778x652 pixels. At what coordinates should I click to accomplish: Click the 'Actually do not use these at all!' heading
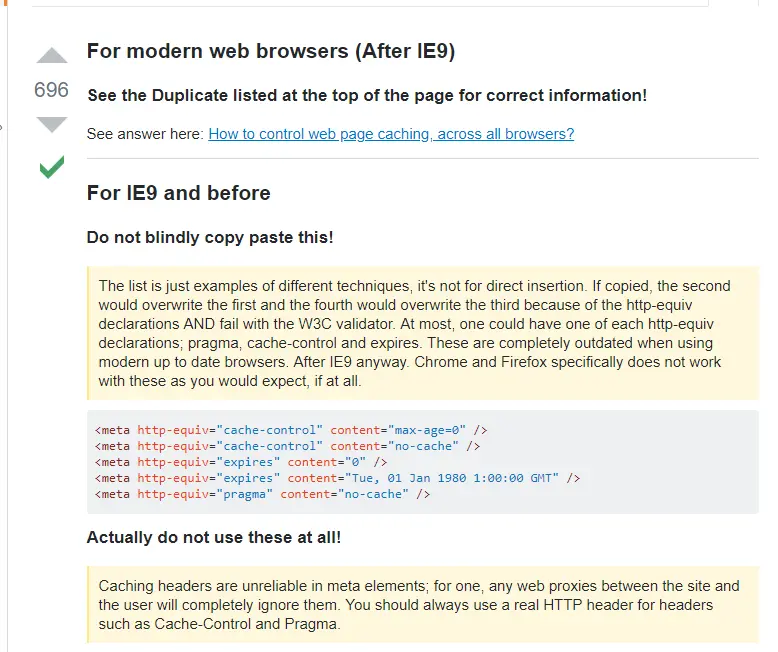(214, 538)
